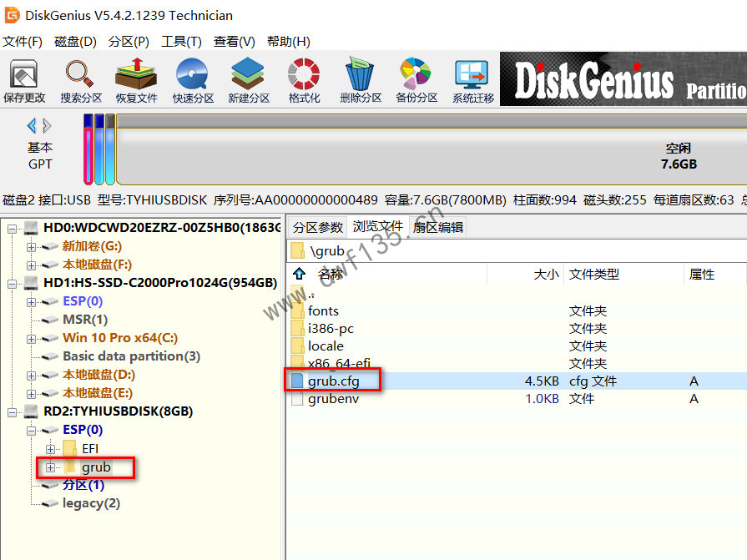
Task: Go to previous disk with left arrow
Action: tap(32, 126)
